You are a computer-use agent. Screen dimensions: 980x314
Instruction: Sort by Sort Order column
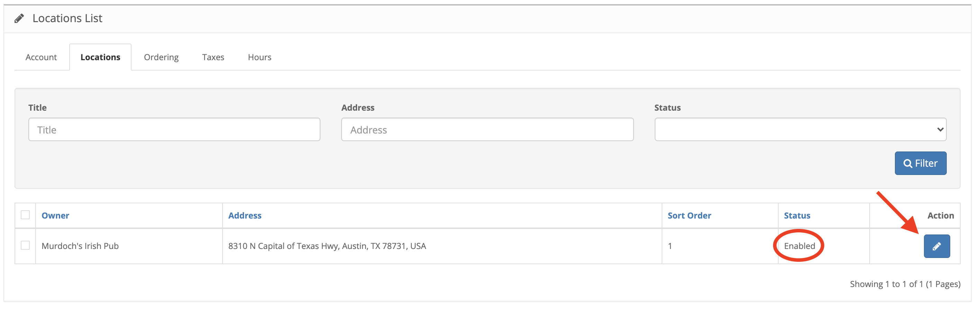click(689, 215)
